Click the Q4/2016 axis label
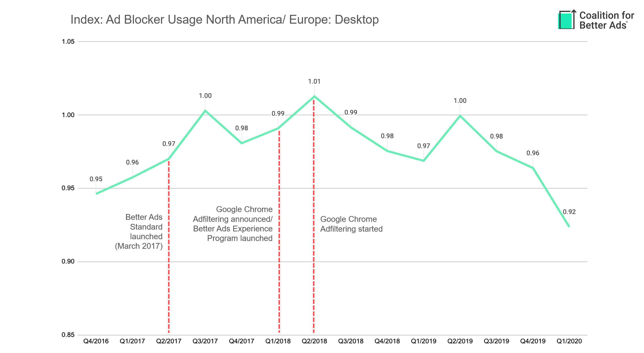 pos(96,341)
